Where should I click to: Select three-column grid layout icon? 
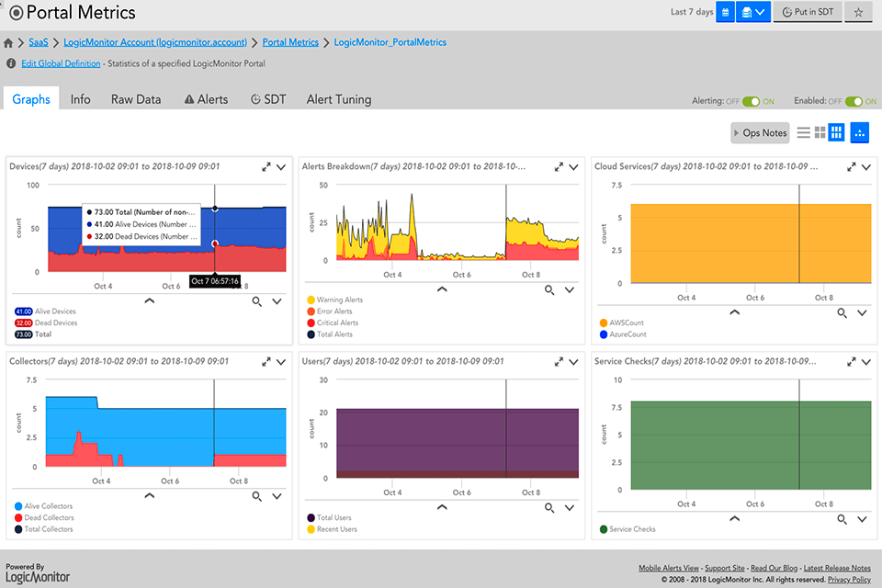pyautogui.click(x=836, y=133)
